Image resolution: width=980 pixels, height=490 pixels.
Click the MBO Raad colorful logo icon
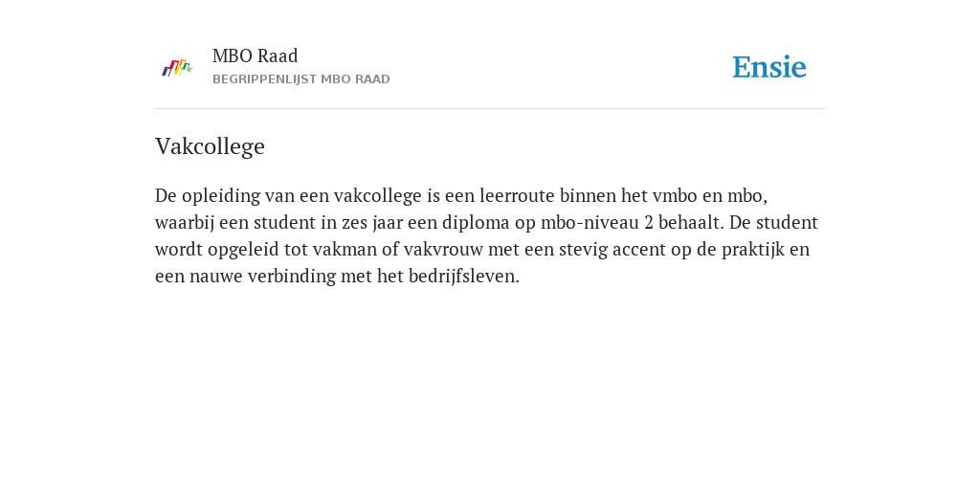tap(177, 68)
